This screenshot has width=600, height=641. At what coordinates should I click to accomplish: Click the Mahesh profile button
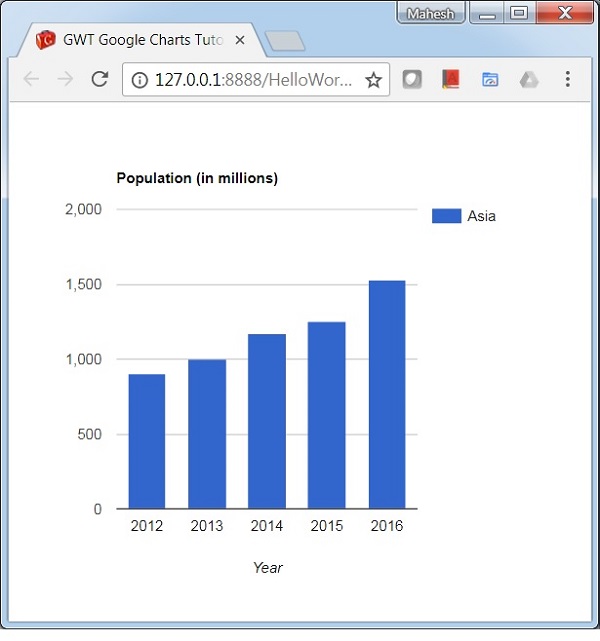tap(431, 14)
